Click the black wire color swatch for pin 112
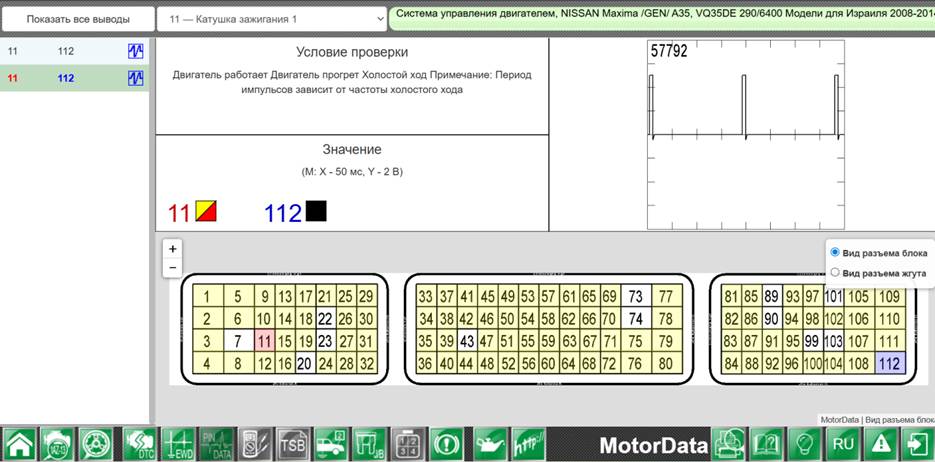 [x=316, y=211]
